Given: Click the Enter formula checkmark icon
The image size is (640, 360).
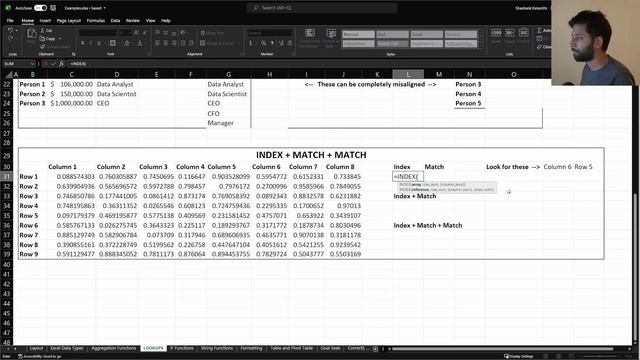Looking at the screenshot, I should point(53,64).
